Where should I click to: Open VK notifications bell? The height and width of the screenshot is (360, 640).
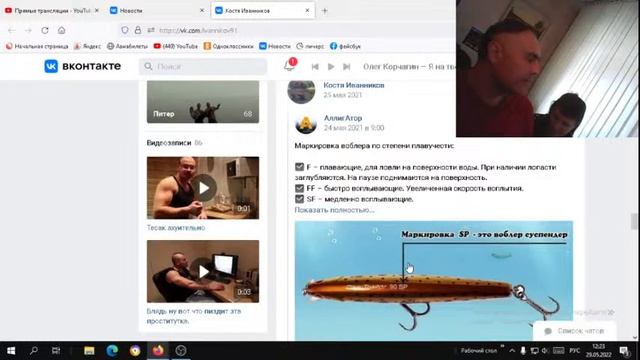pyautogui.click(x=289, y=65)
